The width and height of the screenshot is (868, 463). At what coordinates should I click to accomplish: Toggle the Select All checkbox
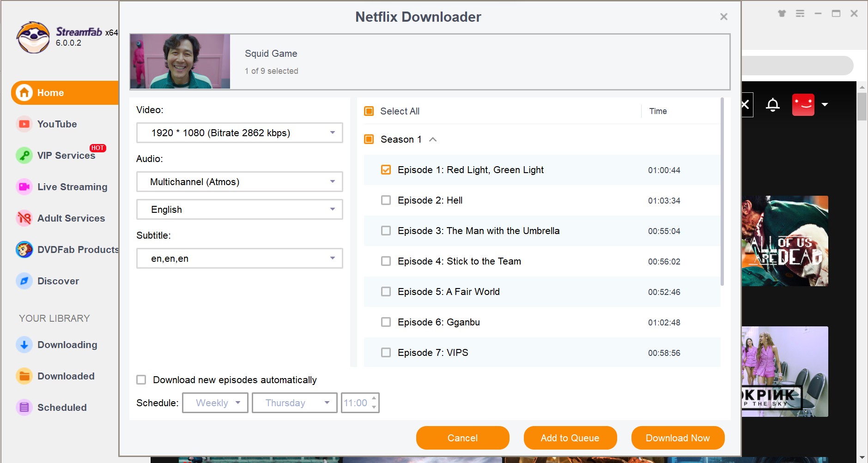[x=369, y=111]
